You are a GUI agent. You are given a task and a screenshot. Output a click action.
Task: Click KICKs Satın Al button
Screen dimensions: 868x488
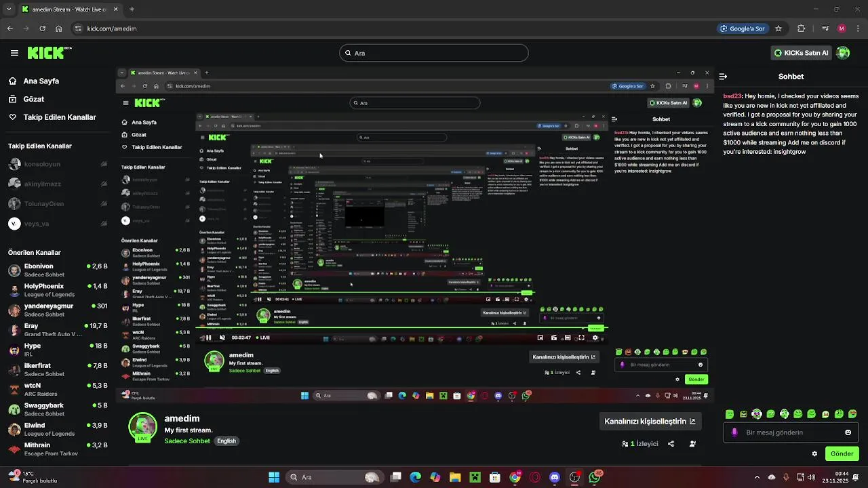coord(801,53)
